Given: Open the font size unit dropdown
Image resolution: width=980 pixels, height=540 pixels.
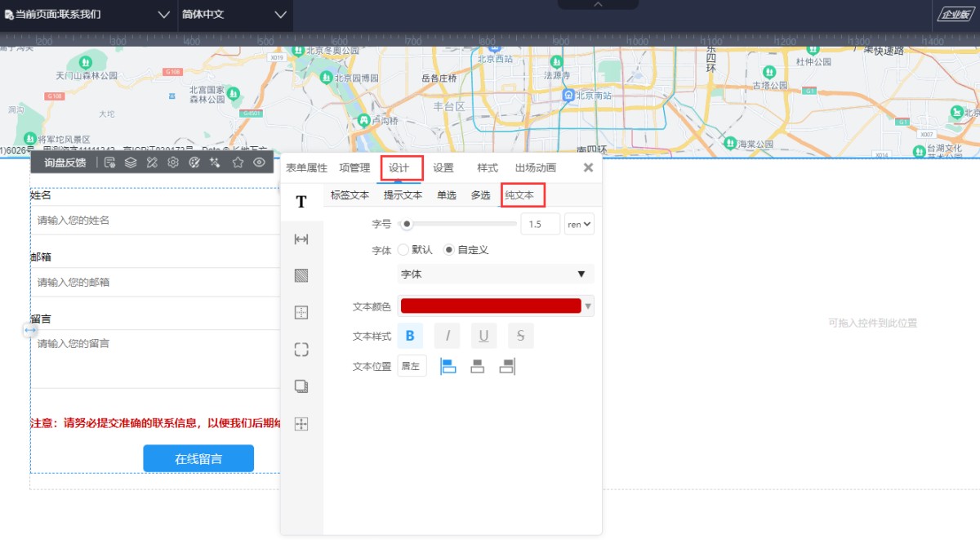Looking at the screenshot, I should [x=579, y=224].
